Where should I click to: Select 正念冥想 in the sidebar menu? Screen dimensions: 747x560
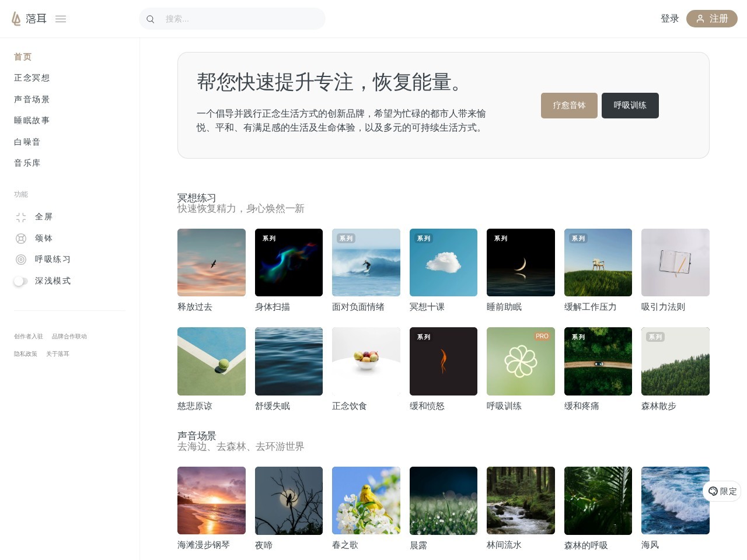(32, 78)
